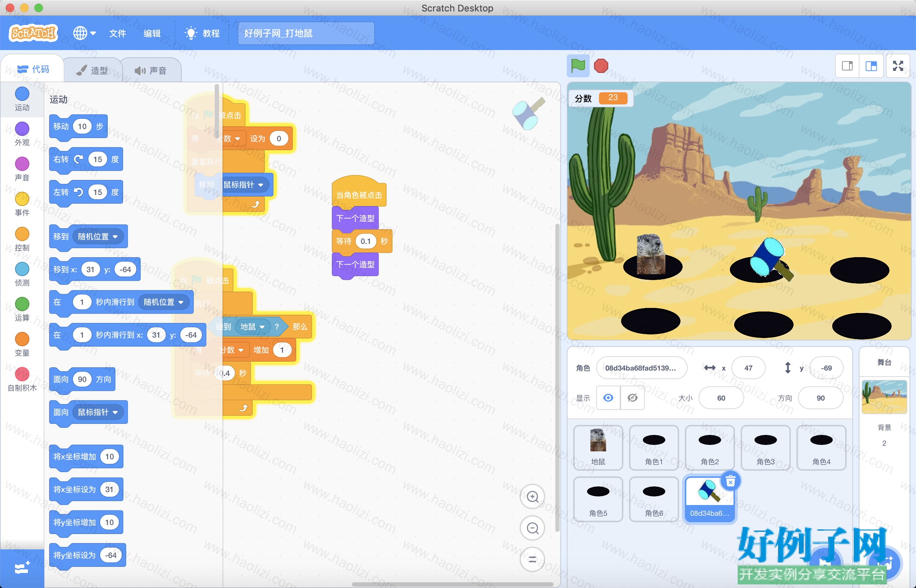The width and height of the screenshot is (916, 588).
Task: Open 分数 dropdown in 设为 block
Action: (229, 139)
